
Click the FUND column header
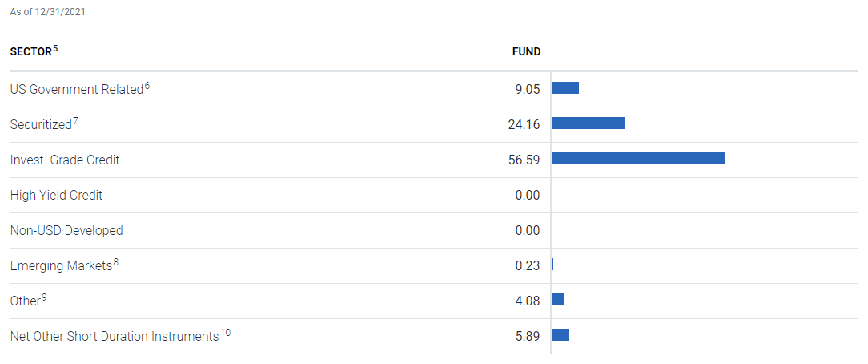point(526,51)
